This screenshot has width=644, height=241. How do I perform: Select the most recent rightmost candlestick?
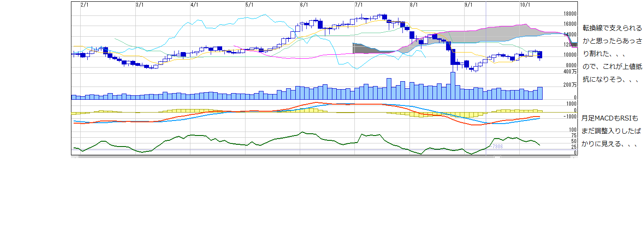pyautogui.click(x=540, y=55)
